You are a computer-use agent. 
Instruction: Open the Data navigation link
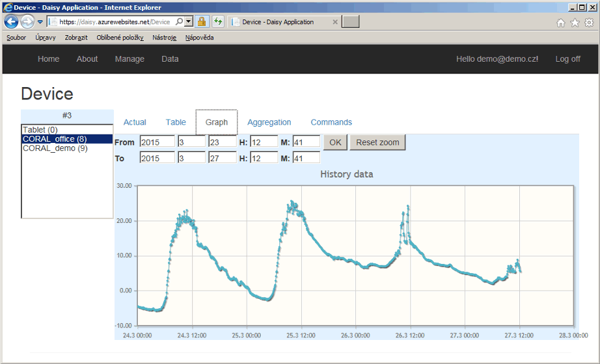click(170, 59)
